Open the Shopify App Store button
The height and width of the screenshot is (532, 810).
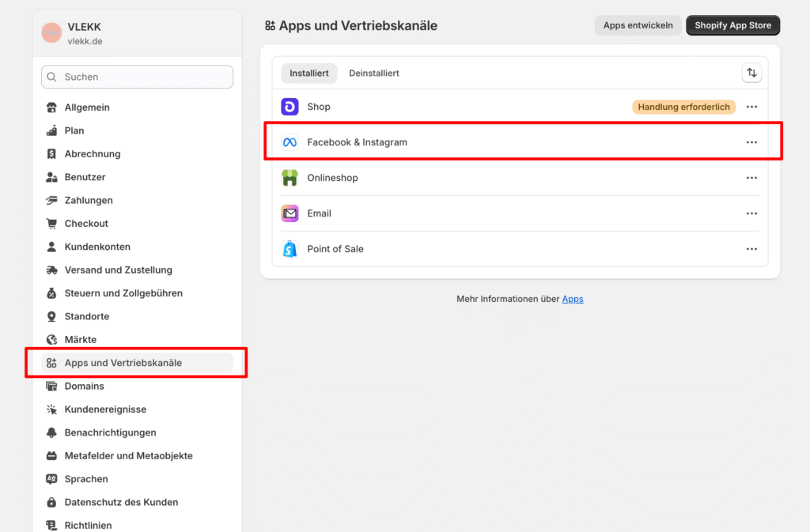(732, 25)
